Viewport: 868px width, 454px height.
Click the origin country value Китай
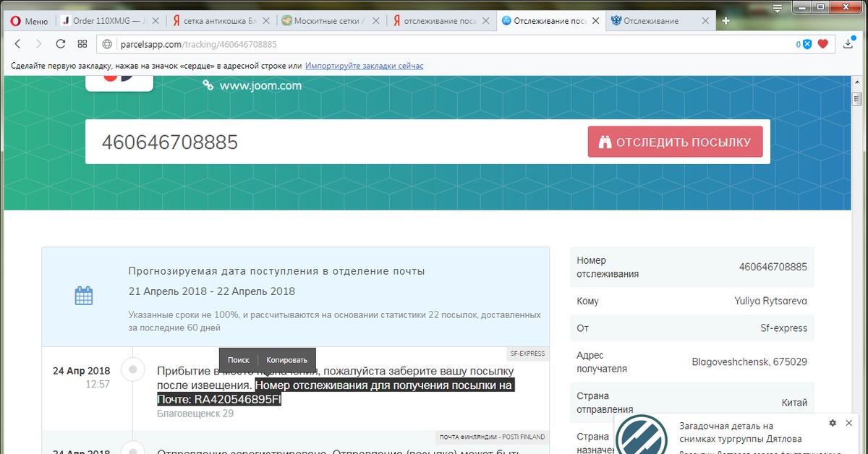click(x=794, y=403)
